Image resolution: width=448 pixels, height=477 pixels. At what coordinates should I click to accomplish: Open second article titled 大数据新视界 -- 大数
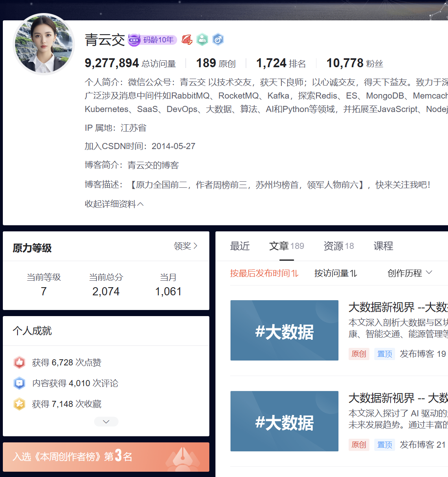coord(398,398)
